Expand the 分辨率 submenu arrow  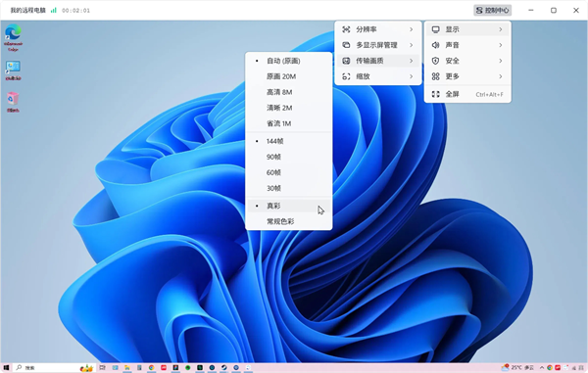pos(412,29)
